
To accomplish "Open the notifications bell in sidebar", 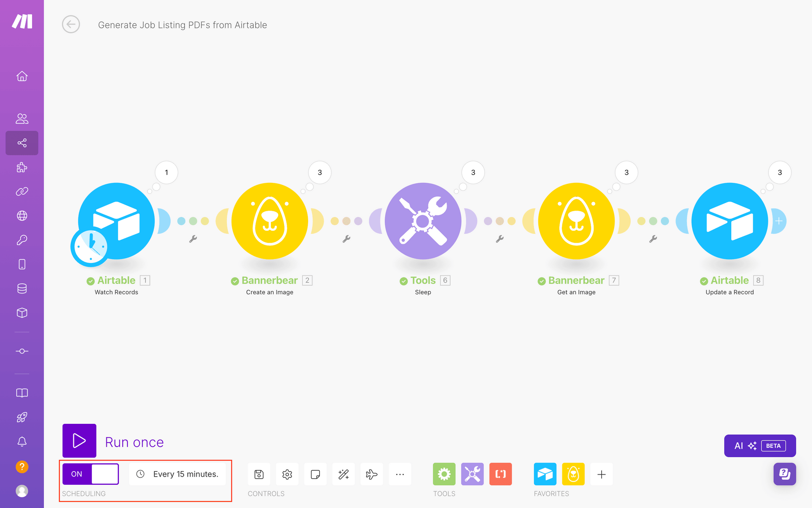I will (x=22, y=442).
